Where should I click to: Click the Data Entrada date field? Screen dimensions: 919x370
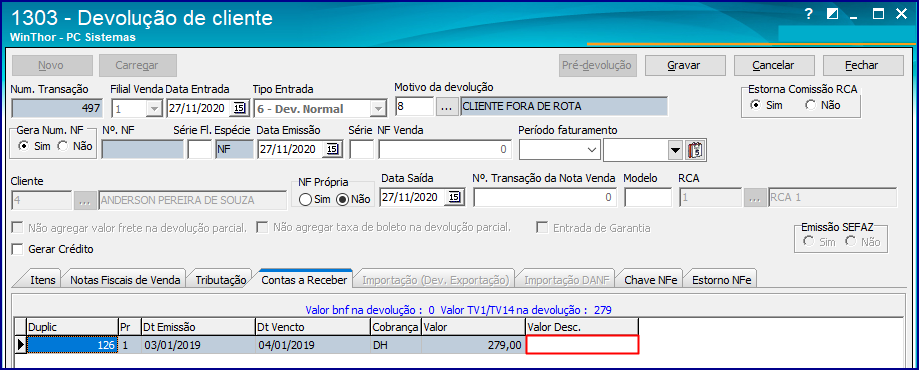coord(199,108)
